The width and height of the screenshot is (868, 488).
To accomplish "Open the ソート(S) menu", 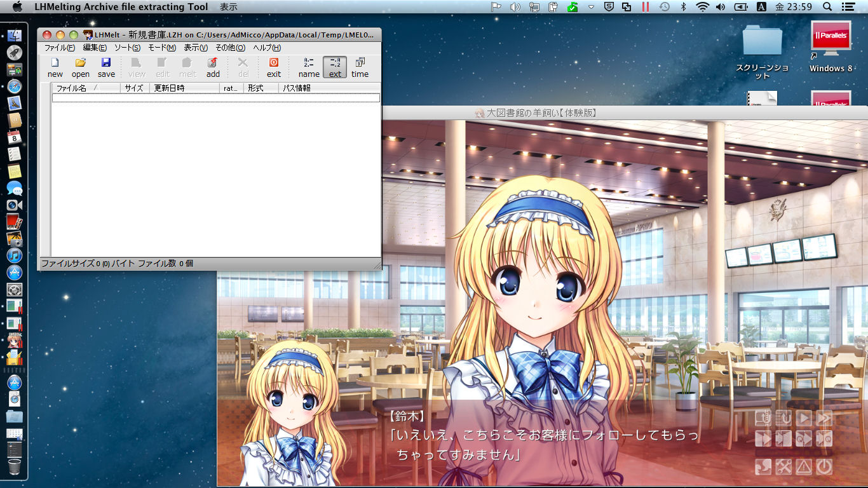I will coord(127,48).
